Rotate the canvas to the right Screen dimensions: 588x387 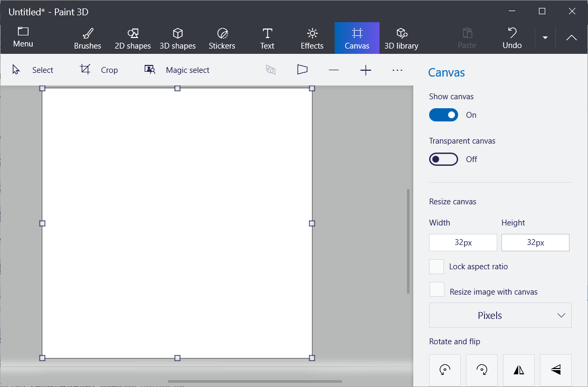coord(481,370)
